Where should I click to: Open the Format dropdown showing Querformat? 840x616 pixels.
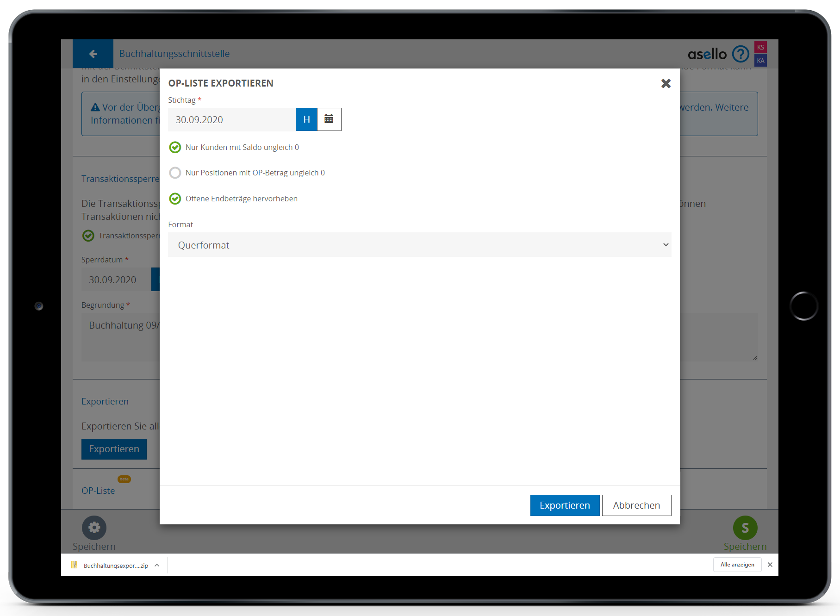pos(419,245)
